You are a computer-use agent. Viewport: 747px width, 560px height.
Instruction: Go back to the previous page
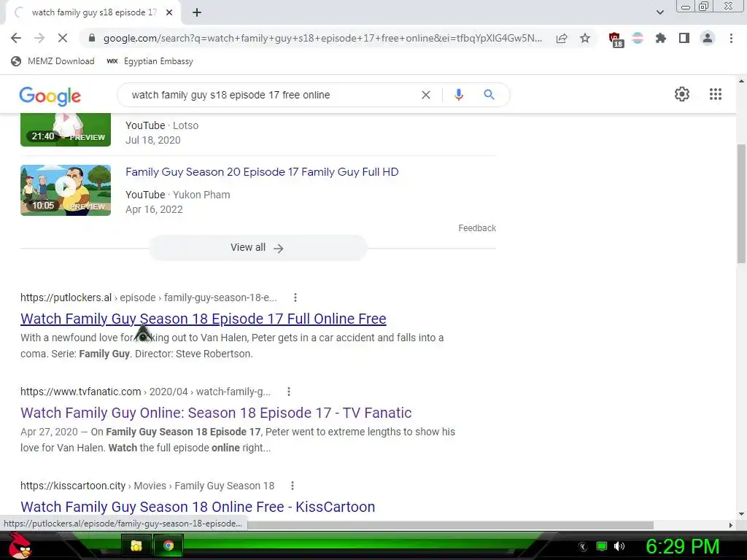click(x=16, y=38)
